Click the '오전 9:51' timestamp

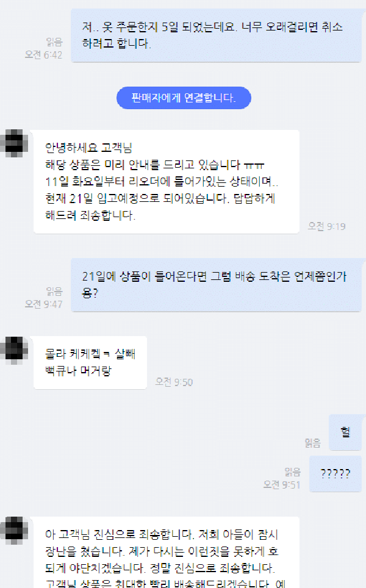pos(282,485)
